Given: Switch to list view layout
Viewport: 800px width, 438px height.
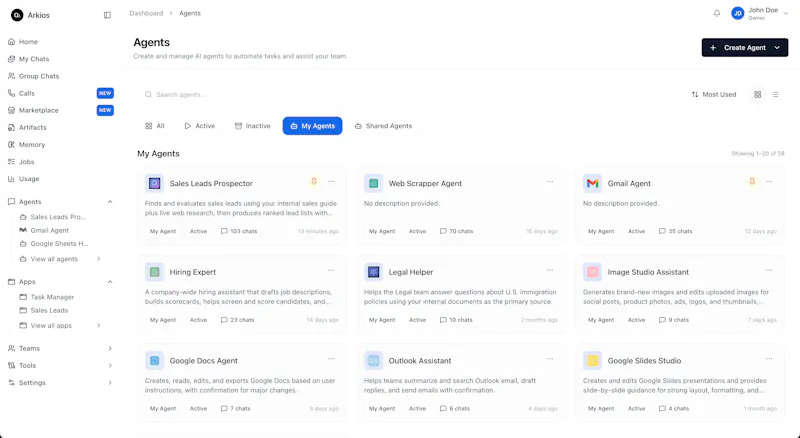Looking at the screenshot, I should click(x=776, y=94).
